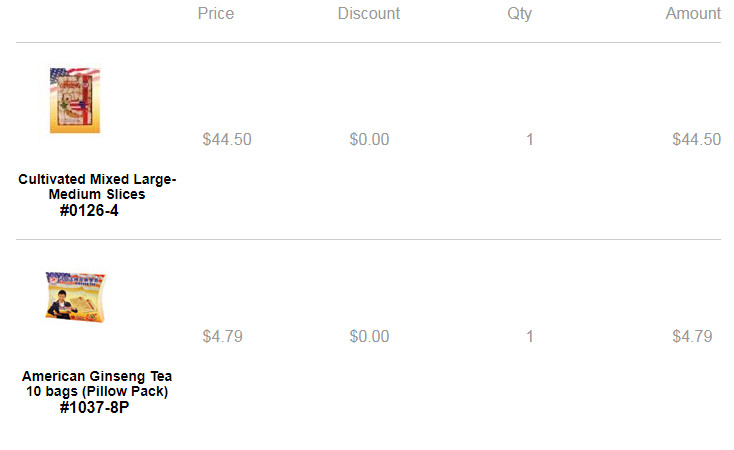
Task: Click the 10 bags (Pillow Pack) text line
Action: coord(97,391)
